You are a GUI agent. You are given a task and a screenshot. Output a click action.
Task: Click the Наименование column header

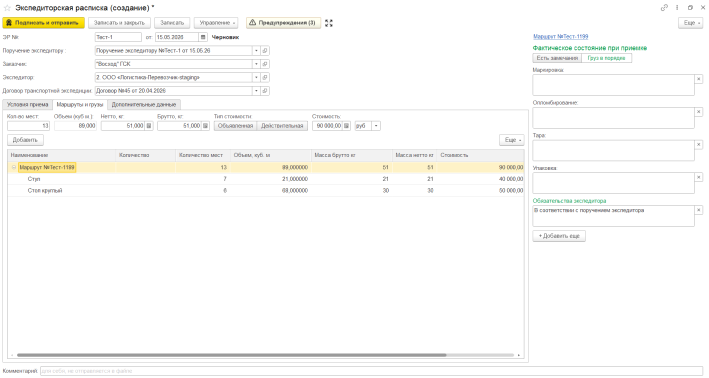pos(62,155)
